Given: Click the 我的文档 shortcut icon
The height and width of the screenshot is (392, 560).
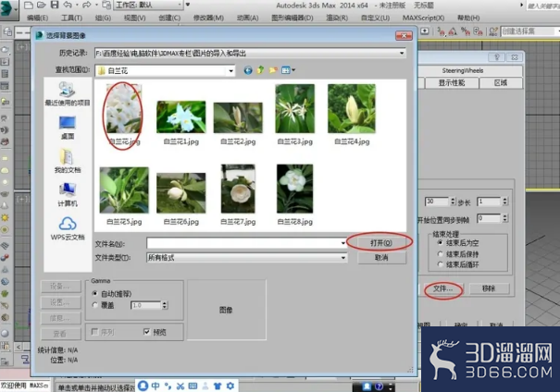Looking at the screenshot, I should [68, 161].
